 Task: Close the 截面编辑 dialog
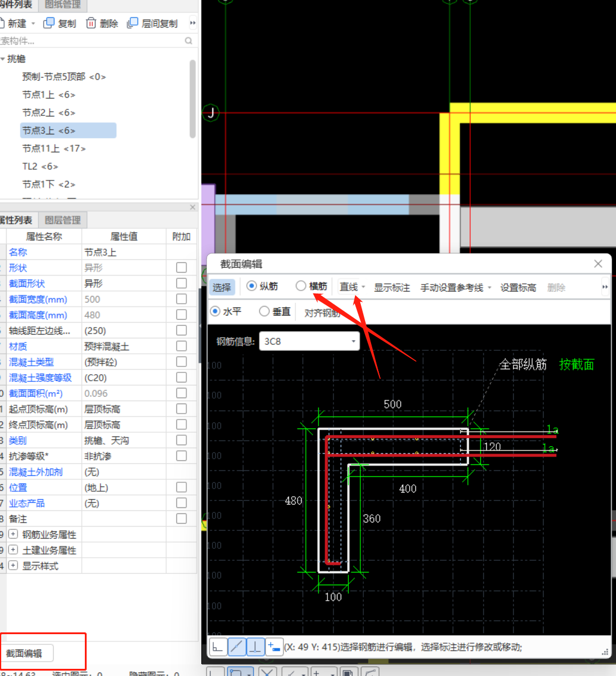click(x=598, y=264)
